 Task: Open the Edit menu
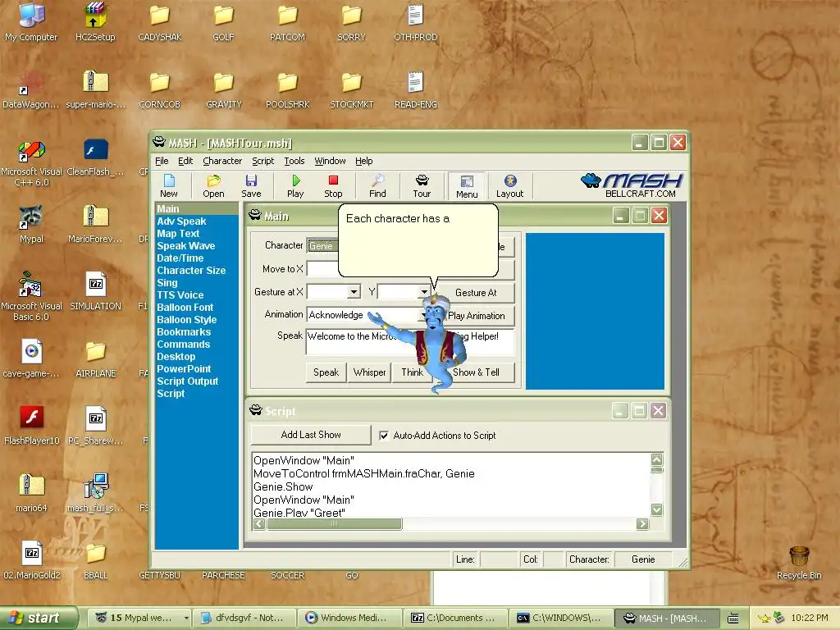pyautogui.click(x=185, y=161)
